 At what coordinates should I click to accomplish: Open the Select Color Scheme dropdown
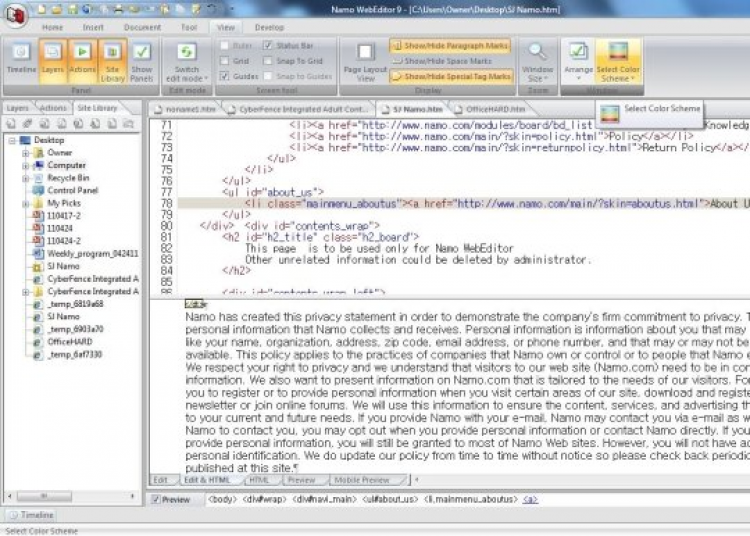click(x=618, y=61)
